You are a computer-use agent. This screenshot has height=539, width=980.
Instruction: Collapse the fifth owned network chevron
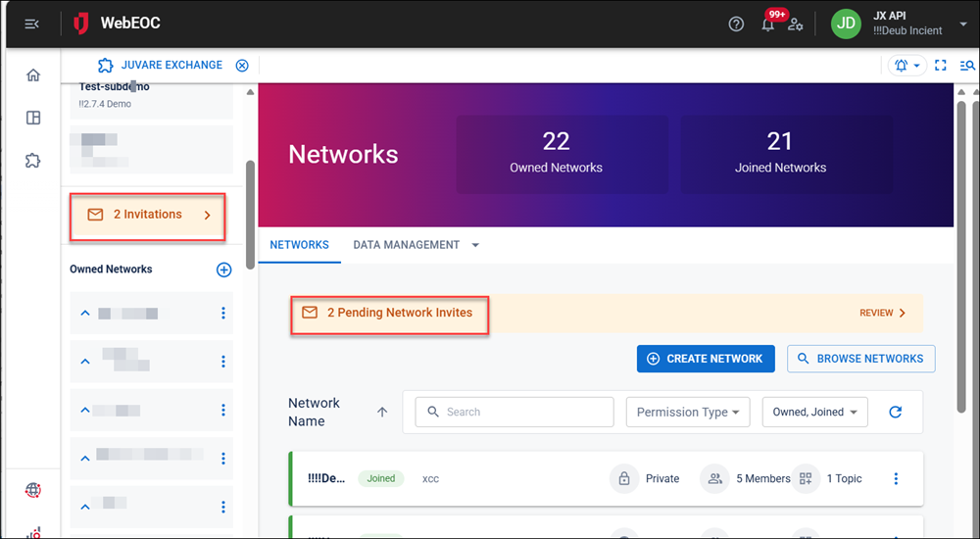pyautogui.click(x=85, y=507)
